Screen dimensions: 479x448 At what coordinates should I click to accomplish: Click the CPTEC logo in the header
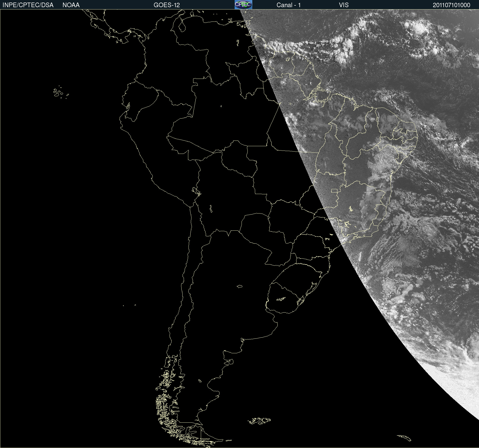(x=243, y=5)
